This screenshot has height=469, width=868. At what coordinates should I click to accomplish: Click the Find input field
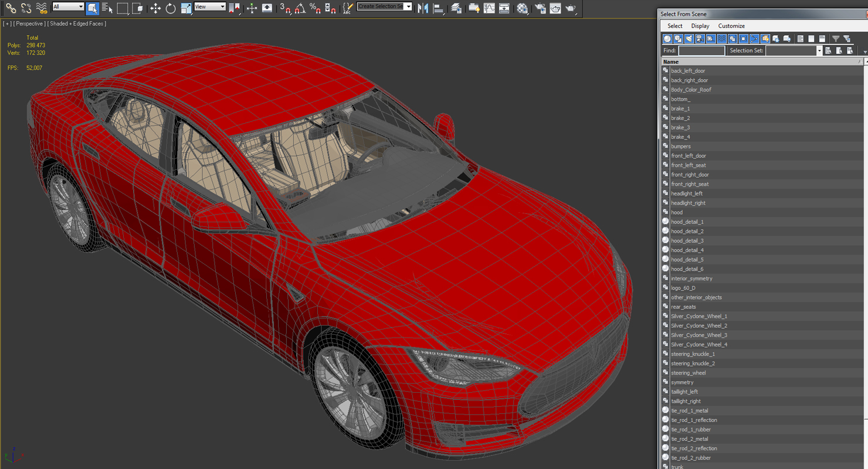(701, 50)
